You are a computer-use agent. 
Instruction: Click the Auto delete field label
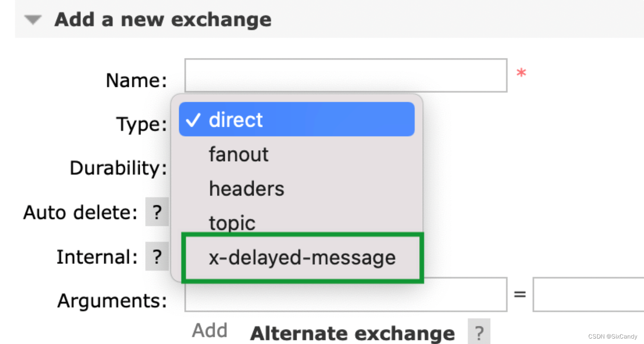[x=80, y=212]
